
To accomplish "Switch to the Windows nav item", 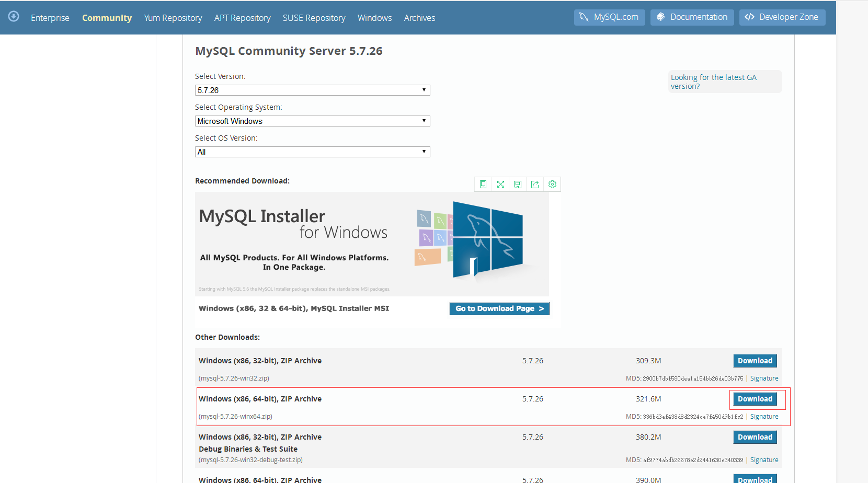I will tap(375, 18).
